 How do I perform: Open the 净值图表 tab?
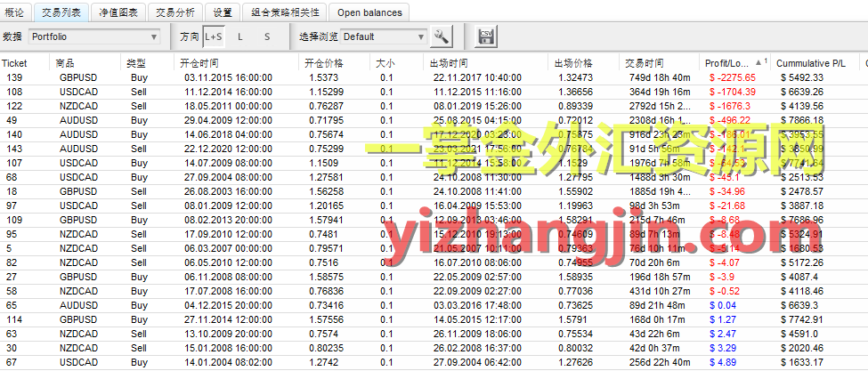(118, 12)
